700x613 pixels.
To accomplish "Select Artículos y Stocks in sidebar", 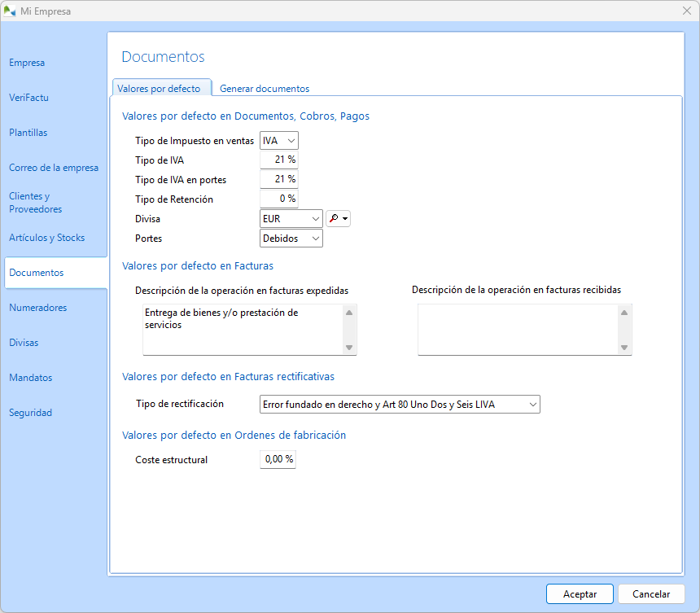I will tap(46, 238).
